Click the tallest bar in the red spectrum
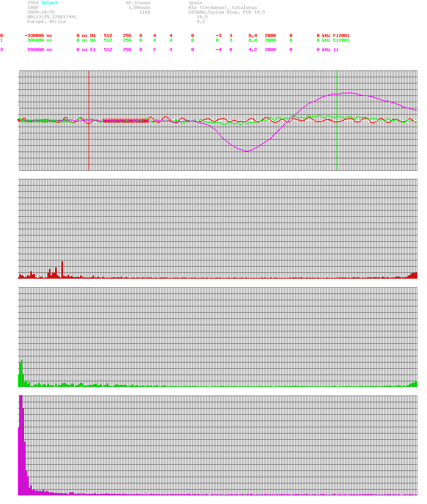Image resolution: width=427 pixels, height=504 pixels. [x=62, y=269]
